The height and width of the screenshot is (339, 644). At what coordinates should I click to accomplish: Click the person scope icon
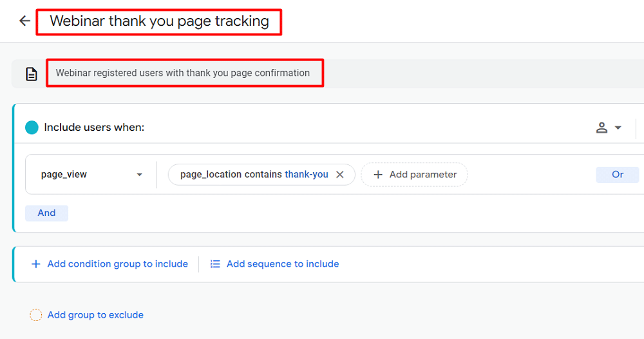[602, 128]
